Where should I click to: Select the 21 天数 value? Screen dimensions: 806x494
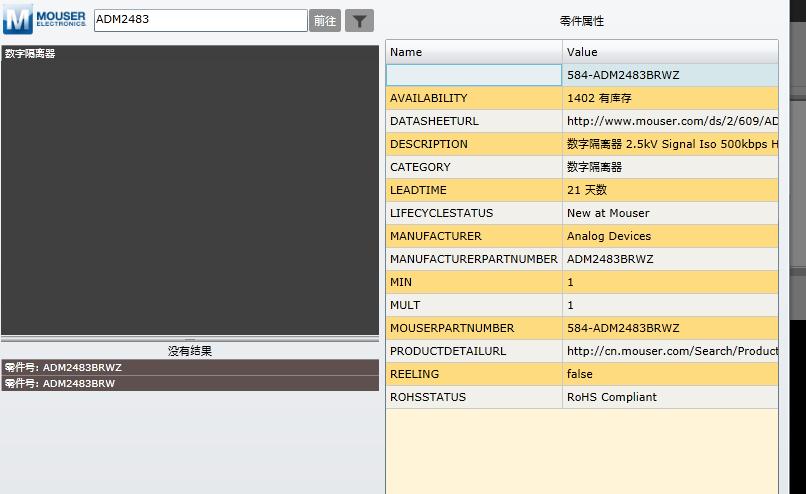click(x=670, y=190)
